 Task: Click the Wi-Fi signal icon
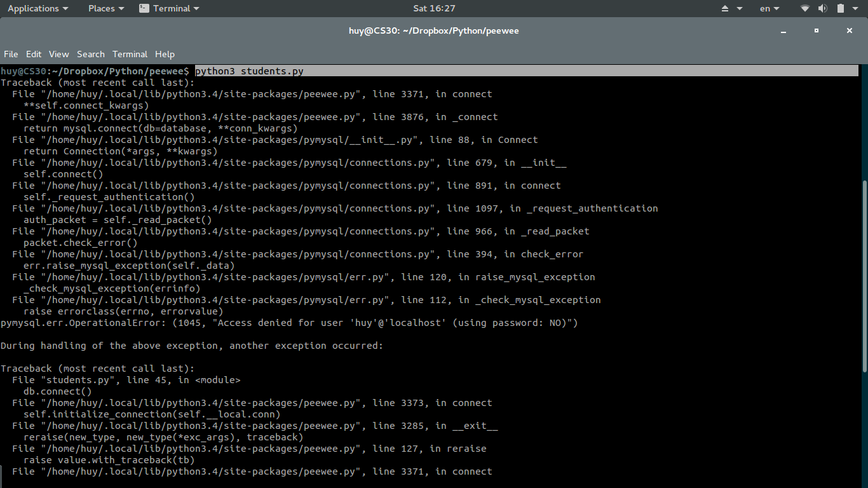[805, 8]
